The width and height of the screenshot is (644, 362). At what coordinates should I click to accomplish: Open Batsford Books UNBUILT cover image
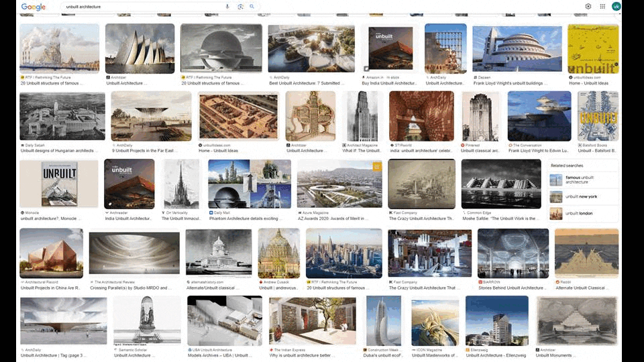pyautogui.click(x=598, y=115)
